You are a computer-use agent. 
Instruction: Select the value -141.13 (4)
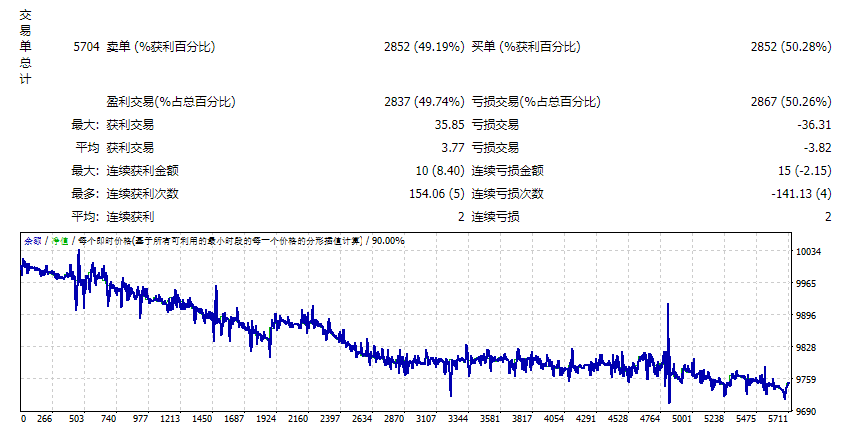(x=801, y=194)
